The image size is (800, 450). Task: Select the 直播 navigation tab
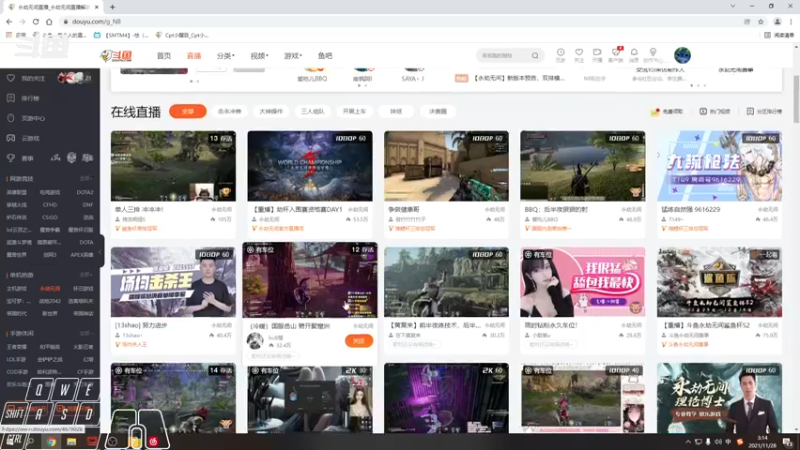194,56
